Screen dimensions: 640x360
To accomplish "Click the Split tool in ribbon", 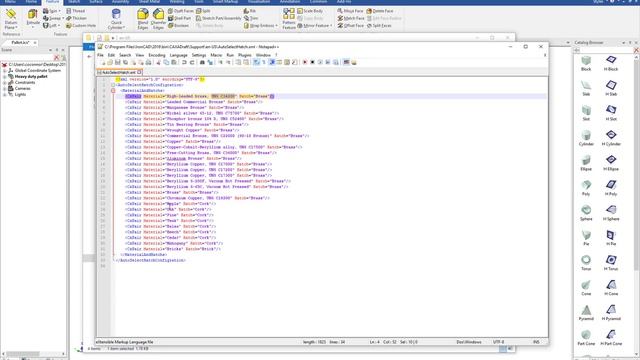I will [x=203, y=11].
